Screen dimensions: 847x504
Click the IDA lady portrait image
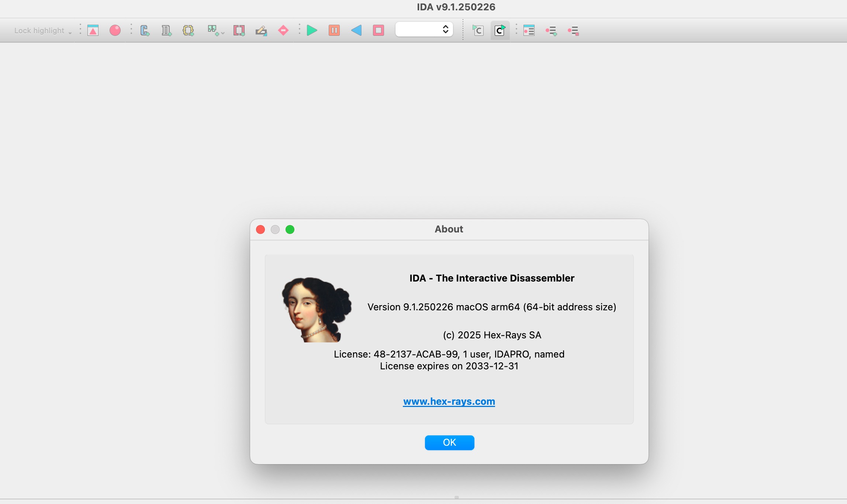click(317, 310)
